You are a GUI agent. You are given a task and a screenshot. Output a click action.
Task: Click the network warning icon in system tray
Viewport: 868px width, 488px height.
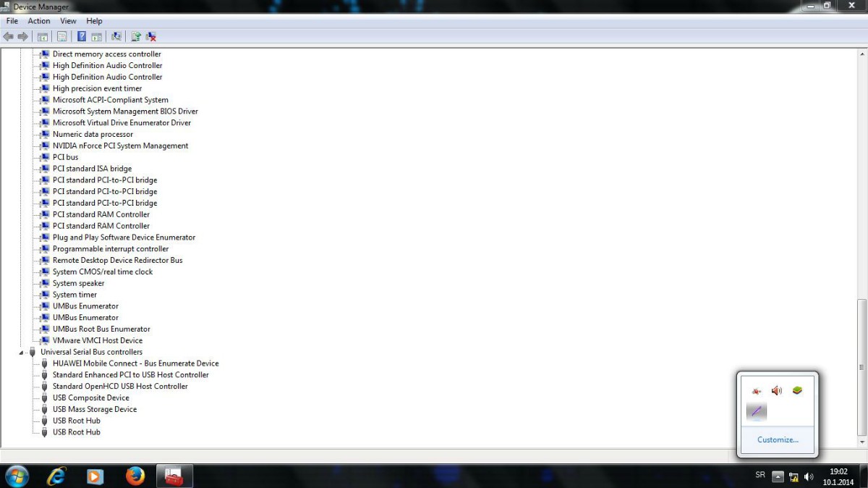793,476
